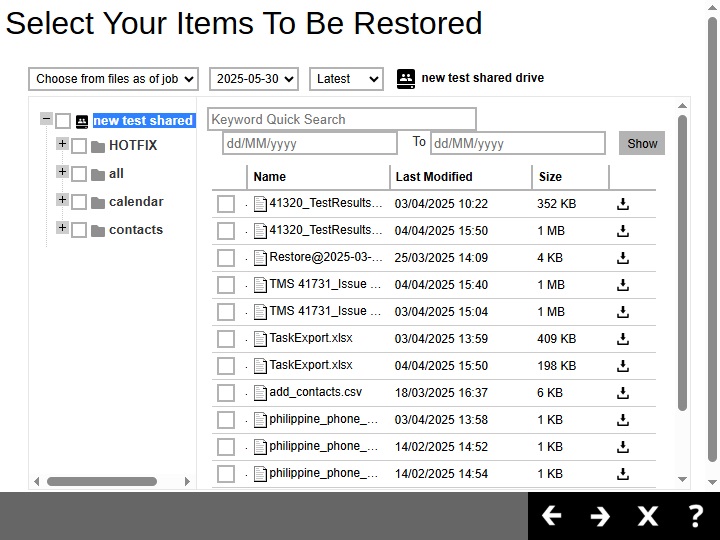Download the 198 KB TaskExport.xlsx
720x540 pixels.
click(623, 366)
